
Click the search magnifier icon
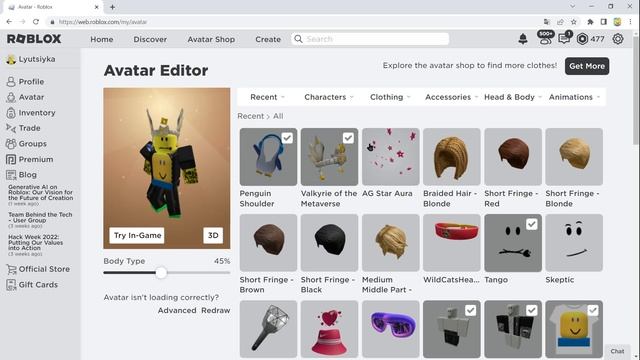[298, 39]
